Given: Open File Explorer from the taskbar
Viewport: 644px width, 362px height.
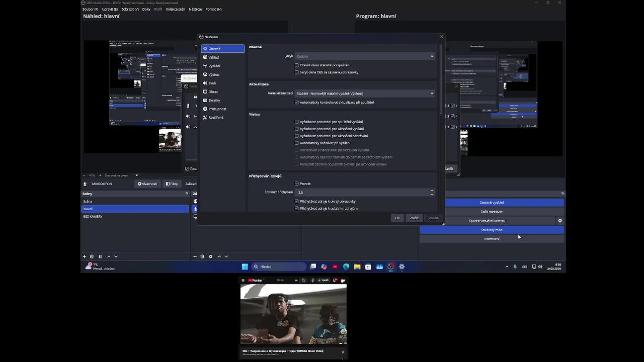Looking at the screenshot, I should pyautogui.click(x=357, y=266).
